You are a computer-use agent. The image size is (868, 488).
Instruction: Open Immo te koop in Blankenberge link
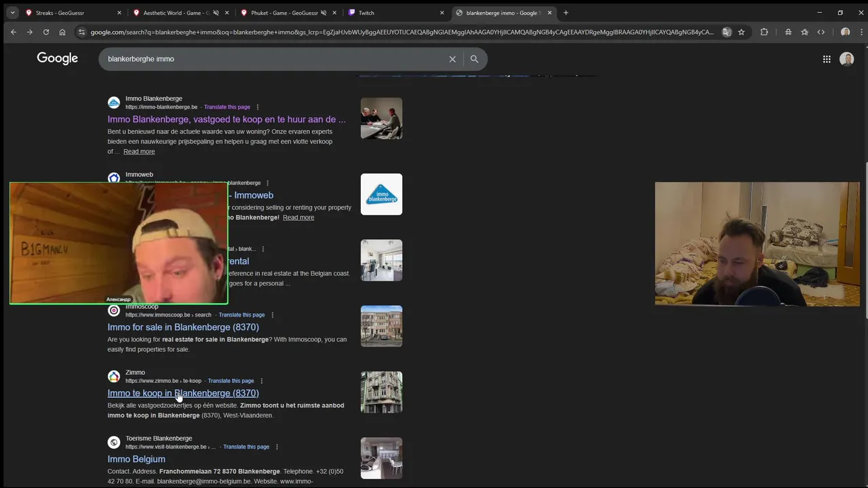183,393
